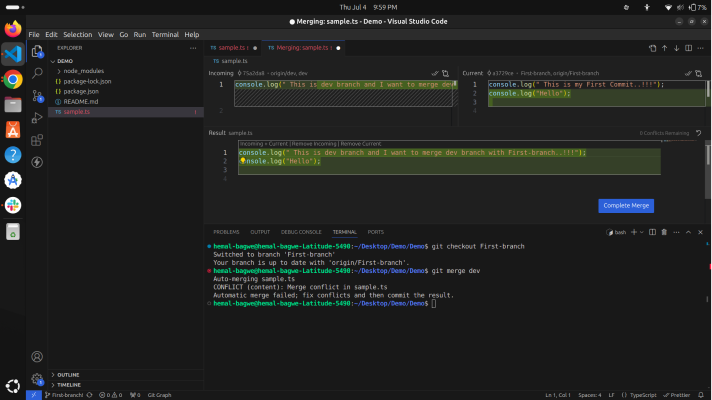Viewport: 712px width, 400px height.
Task: Maximize terminal panel with chevron
Action: coord(688,232)
